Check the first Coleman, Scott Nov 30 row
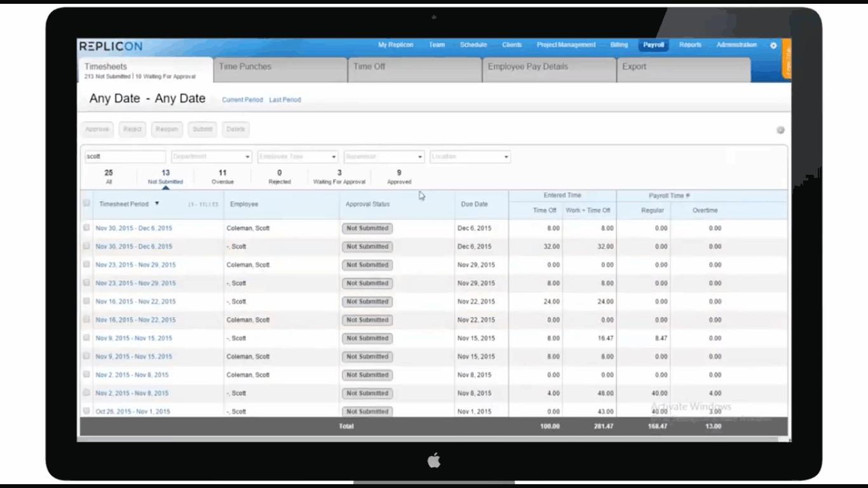This screenshot has width=868, height=488. point(86,228)
